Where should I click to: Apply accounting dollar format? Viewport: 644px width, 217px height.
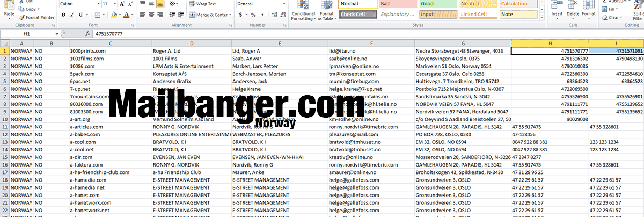[241, 15]
